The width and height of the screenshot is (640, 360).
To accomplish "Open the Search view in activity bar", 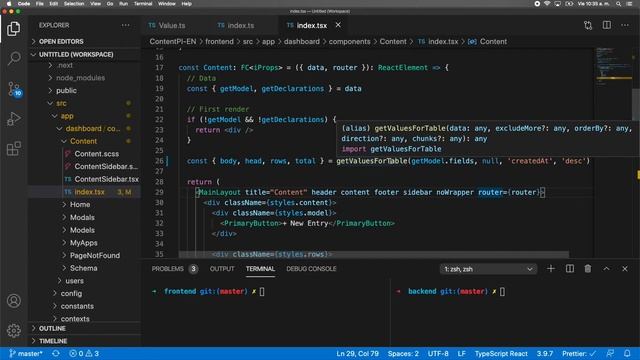I will coord(13,58).
